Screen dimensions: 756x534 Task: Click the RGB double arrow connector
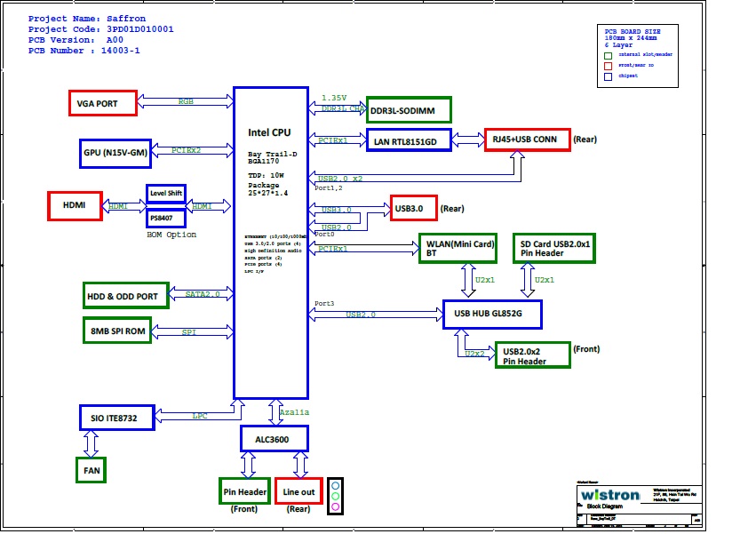pyautogui.click(x=186, y=102)
